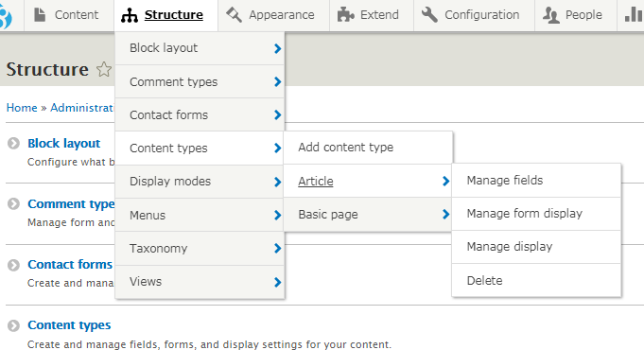Screen dimensions: 644x350
Task: Expand Block layout submenu chevron
Action: (x=278, y=48)
